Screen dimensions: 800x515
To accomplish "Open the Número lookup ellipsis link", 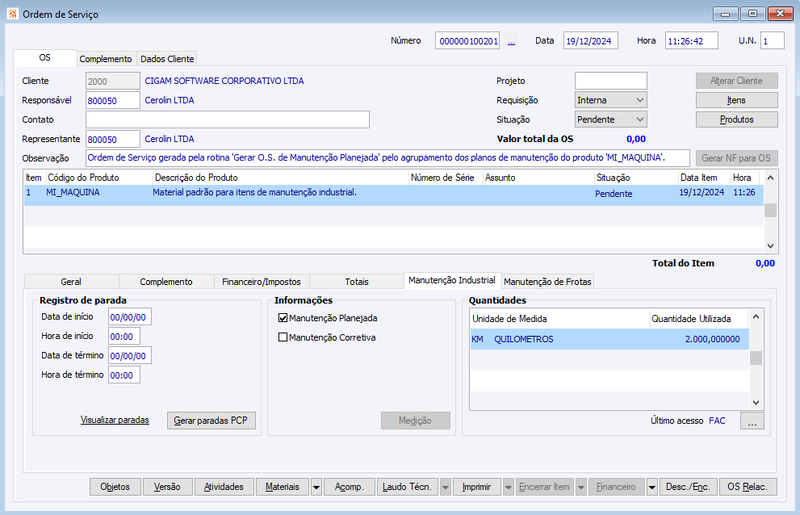I will (511, 41).
